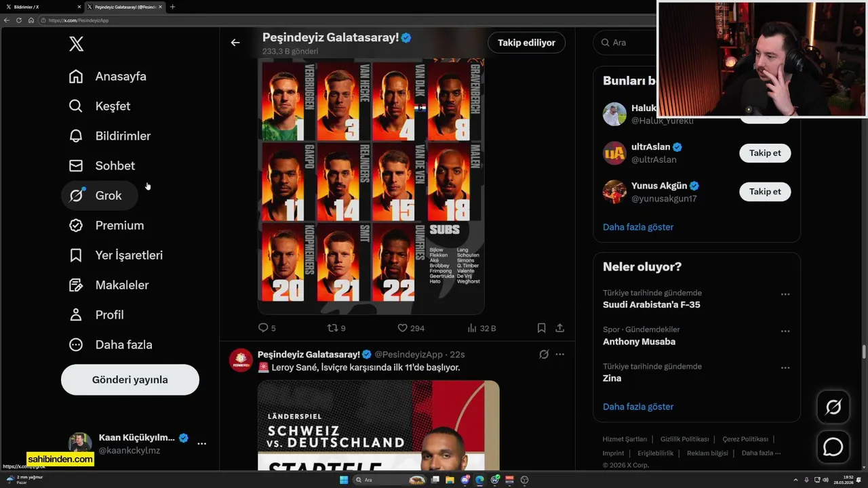The height and width of the screenshot is (488, 868).
Task: Open Bildirimler notifications
Action: (110, 136)
